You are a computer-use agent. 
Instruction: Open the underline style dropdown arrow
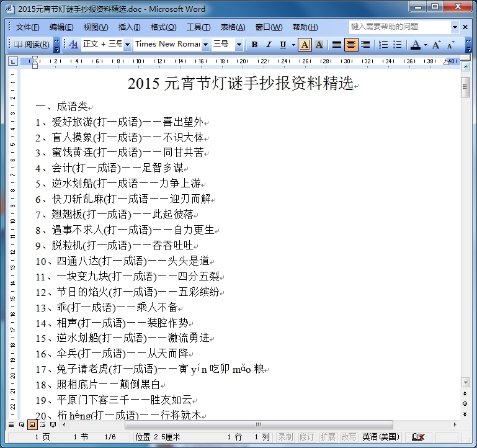pyautogui.click(x=293, y=45)
